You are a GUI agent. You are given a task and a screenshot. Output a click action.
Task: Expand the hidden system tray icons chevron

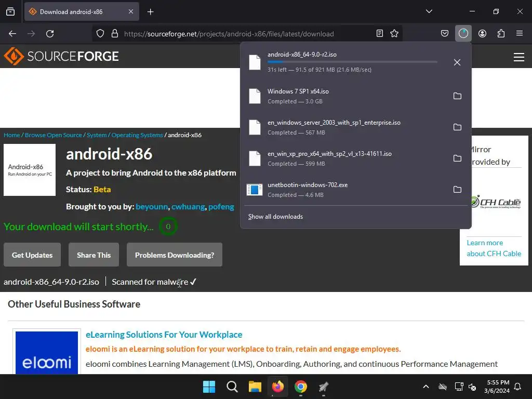[426, 387]
